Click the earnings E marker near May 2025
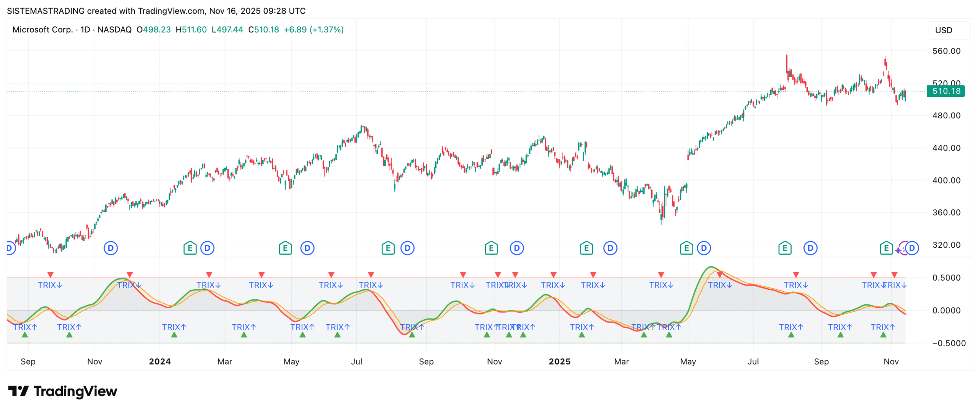Screen dimensions: 980x412 click(x=686, y=248)
